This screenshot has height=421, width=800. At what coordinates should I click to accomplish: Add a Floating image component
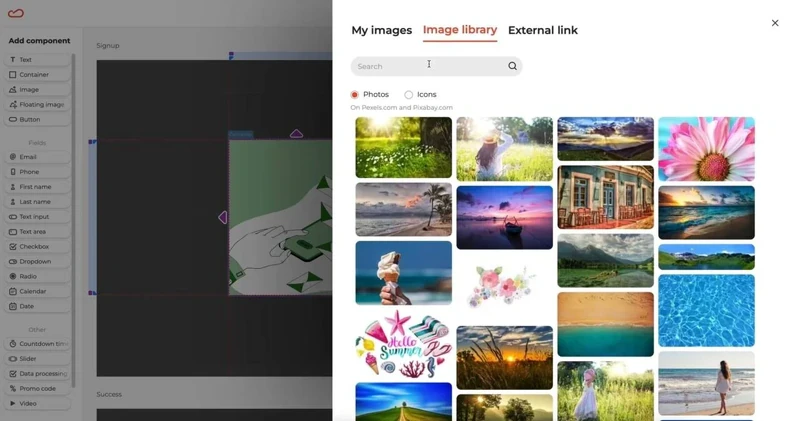[38, 105]
